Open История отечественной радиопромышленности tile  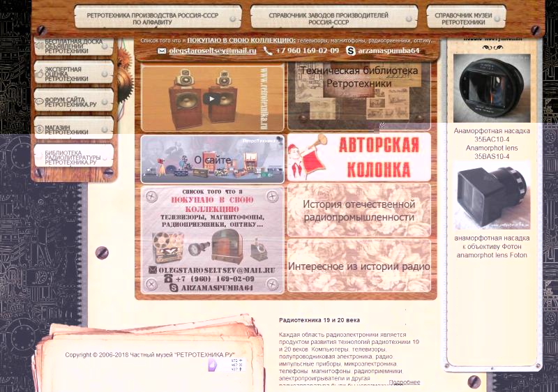click(359, 211)
